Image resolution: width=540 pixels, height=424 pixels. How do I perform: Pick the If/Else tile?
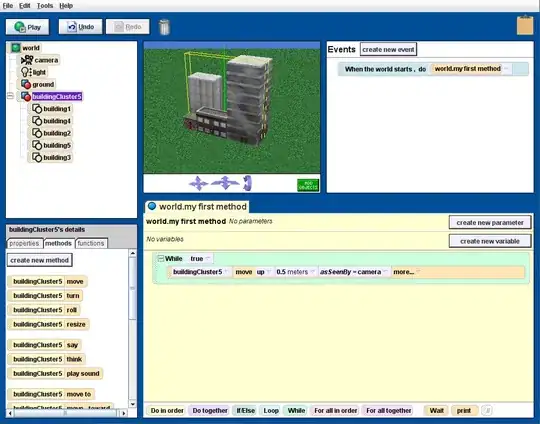(245, 411)
